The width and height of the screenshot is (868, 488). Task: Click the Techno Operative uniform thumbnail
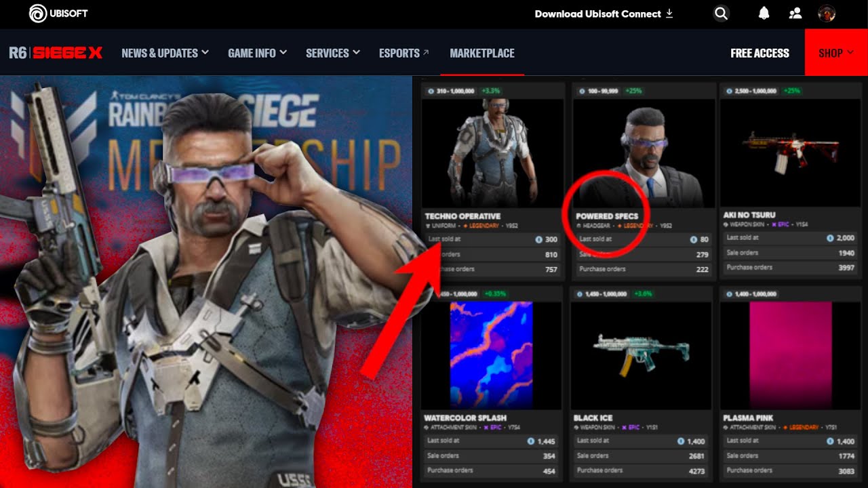pyautogui.click(x=493, y=152)
